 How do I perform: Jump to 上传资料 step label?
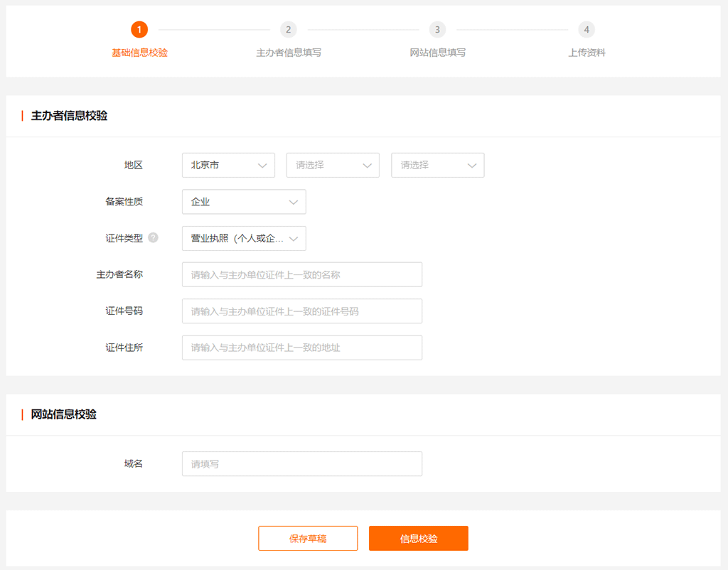pos(587,53)
